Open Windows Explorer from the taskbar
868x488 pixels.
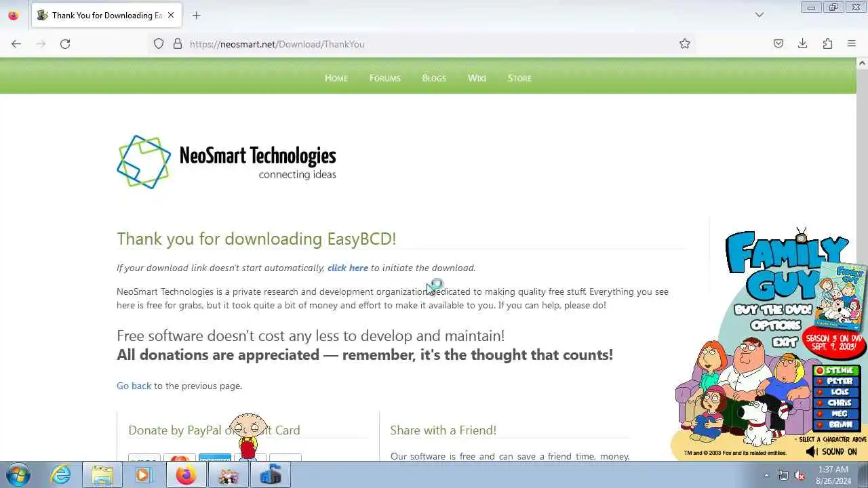102,475
